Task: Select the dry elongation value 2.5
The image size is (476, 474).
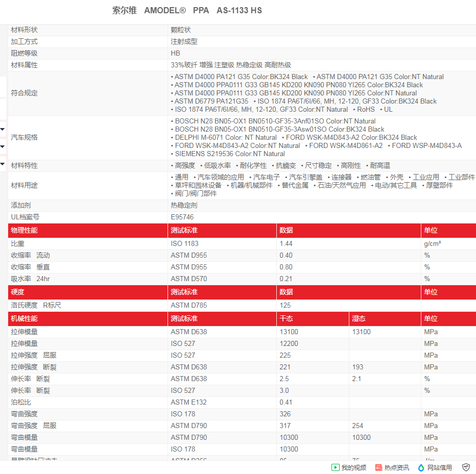Action: [284, 379]
